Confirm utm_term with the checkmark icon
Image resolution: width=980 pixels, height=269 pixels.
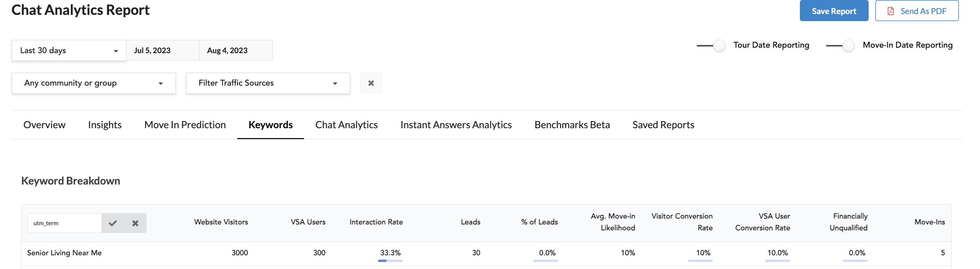tap(113, 223)
